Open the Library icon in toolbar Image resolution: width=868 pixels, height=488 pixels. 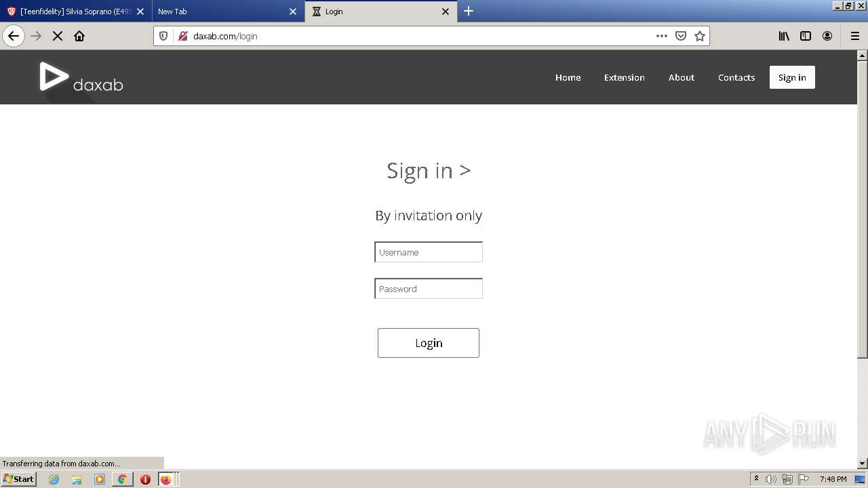[x=784, y=36]
